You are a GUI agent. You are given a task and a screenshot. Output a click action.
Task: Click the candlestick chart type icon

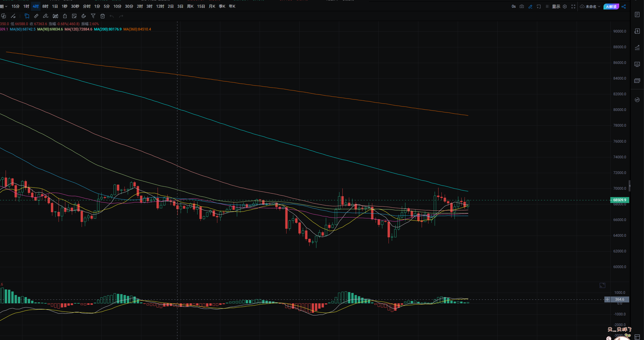coord(55,16)
